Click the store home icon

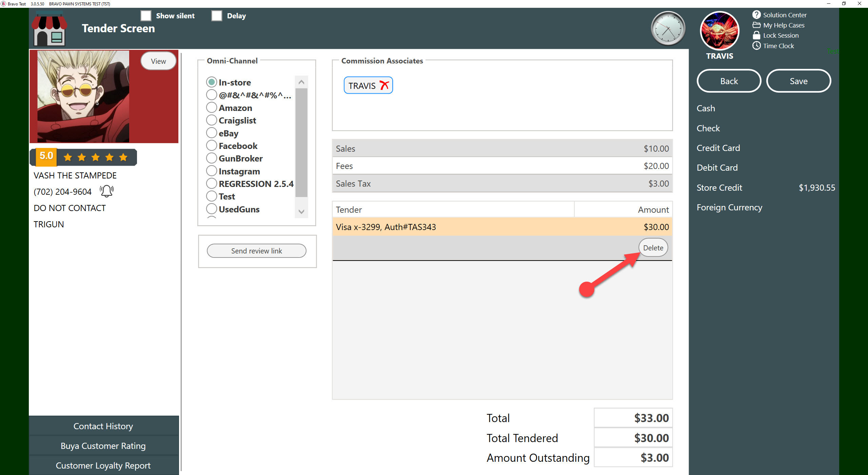[x=50, y=29]
